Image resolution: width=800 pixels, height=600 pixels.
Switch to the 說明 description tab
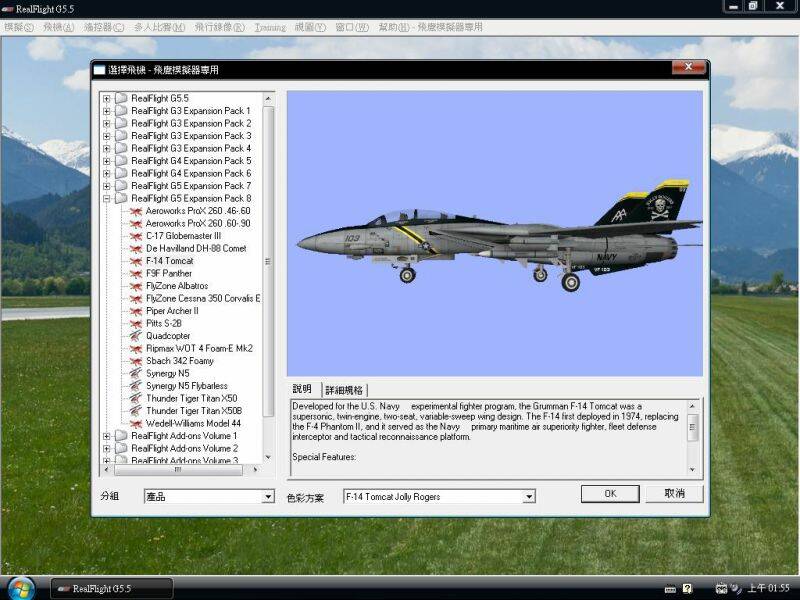click(303, 389)
